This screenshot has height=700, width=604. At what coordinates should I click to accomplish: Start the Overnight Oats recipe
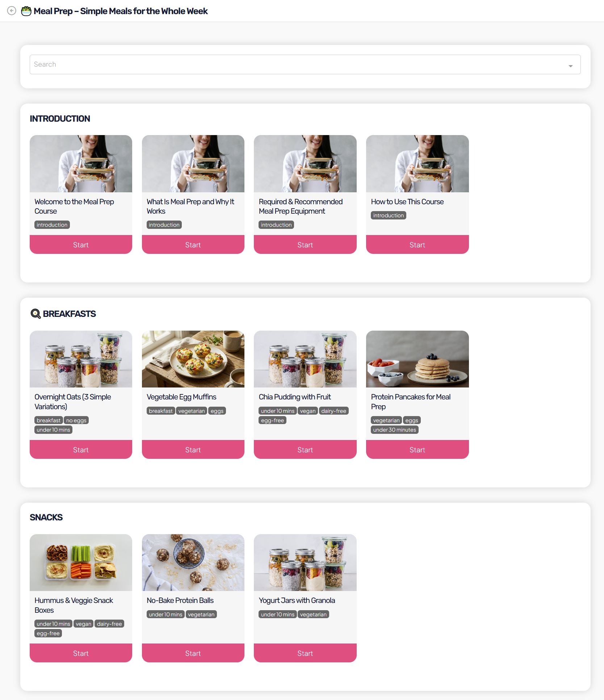(81, 450)
